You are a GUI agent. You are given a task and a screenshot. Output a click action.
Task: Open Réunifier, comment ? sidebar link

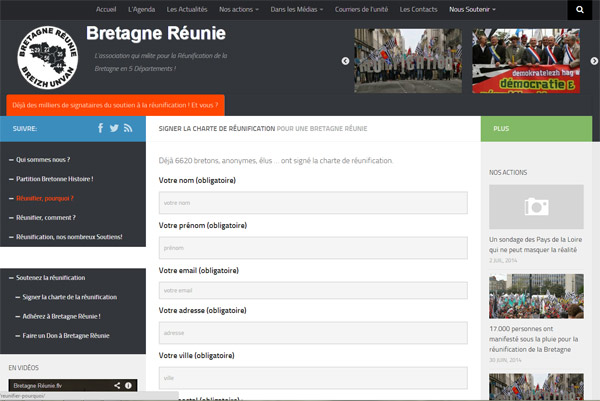point(46,217)
